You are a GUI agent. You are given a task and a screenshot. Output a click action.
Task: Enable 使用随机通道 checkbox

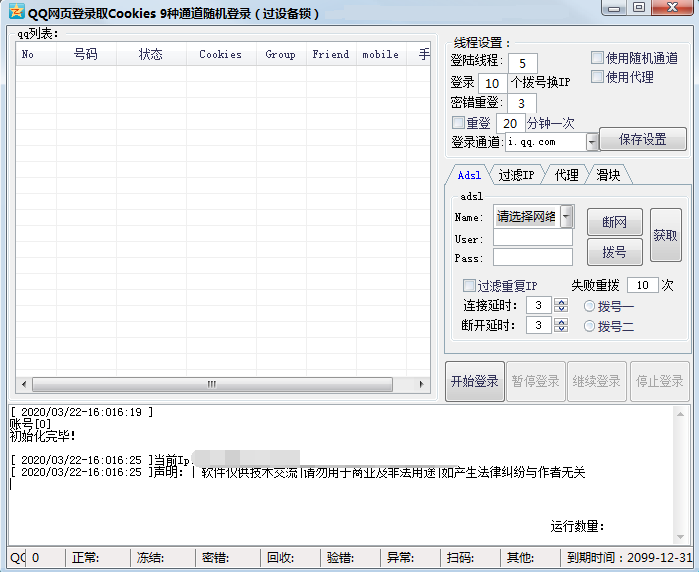pyautogui.click(x=597, y=58)
